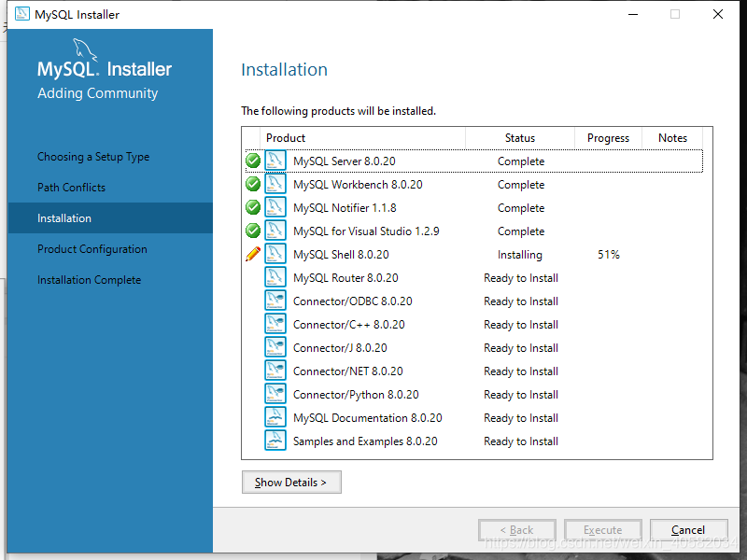Select the MySQL Documentation 8.0.20 row name
The image size is (747, 560).
click(x=368, y=418)
